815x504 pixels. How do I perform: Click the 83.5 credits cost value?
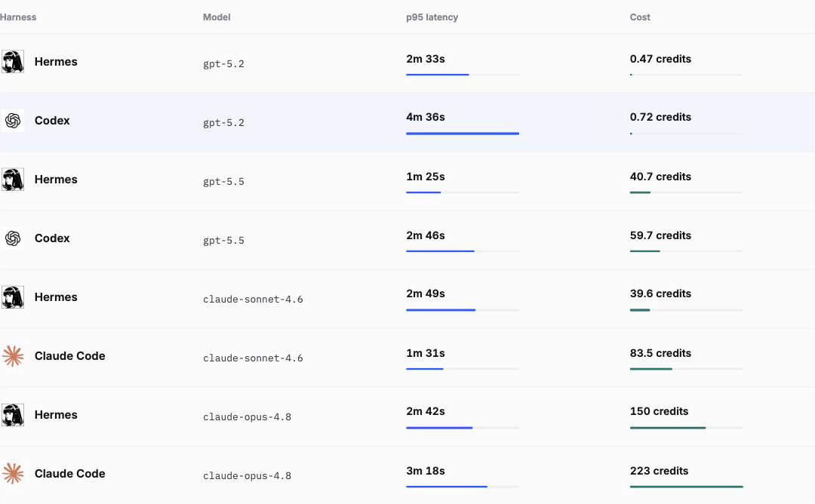[x=660, y=353]
